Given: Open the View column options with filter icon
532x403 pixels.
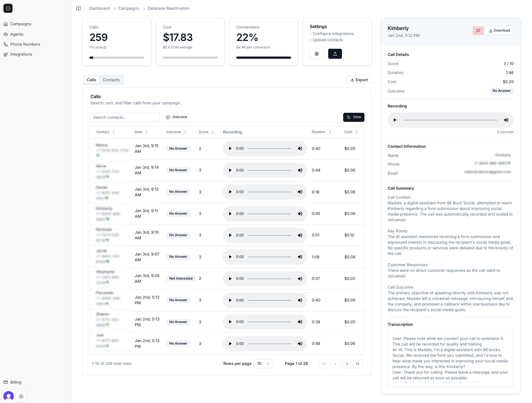Looking at the screenshot, I should coord(354,117).
